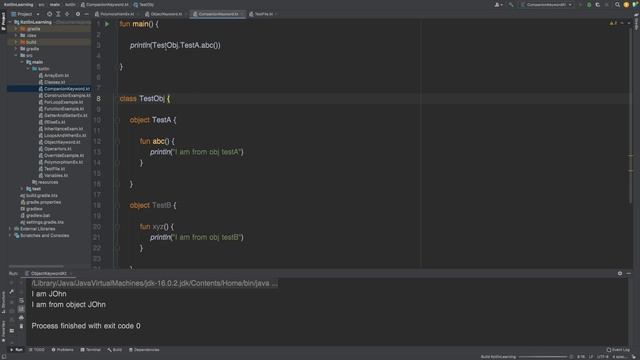Switch to PolymorphismEx.kt editor tab
640x360 pixels.
click(117, 14)
